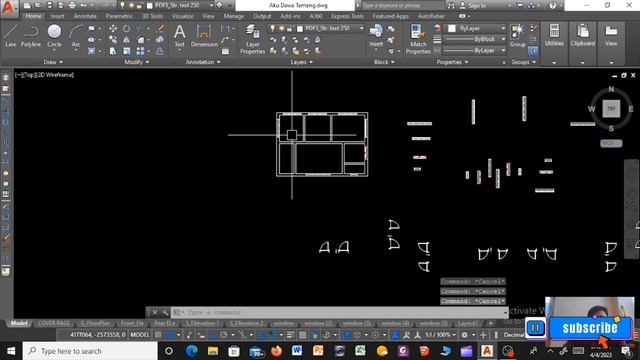Activate Match Properties tool
Image resolution: width=640 pixels, height=360 pixels.
418,39
